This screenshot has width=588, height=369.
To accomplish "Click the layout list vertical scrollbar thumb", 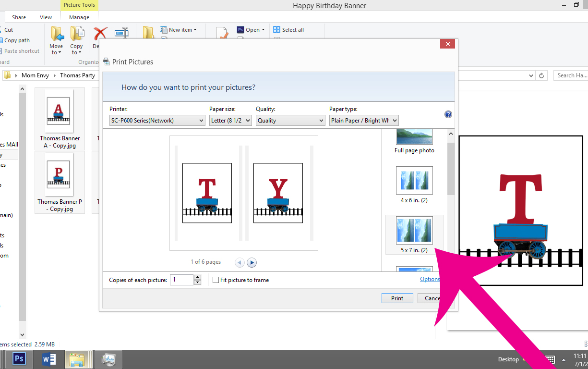I will (451, 169).
